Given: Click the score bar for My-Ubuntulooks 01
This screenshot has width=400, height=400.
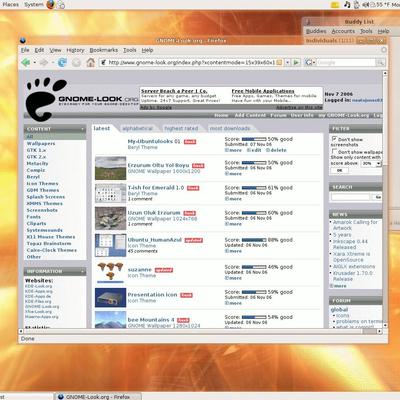Looking at the screenshot, I should coord(254,139).
